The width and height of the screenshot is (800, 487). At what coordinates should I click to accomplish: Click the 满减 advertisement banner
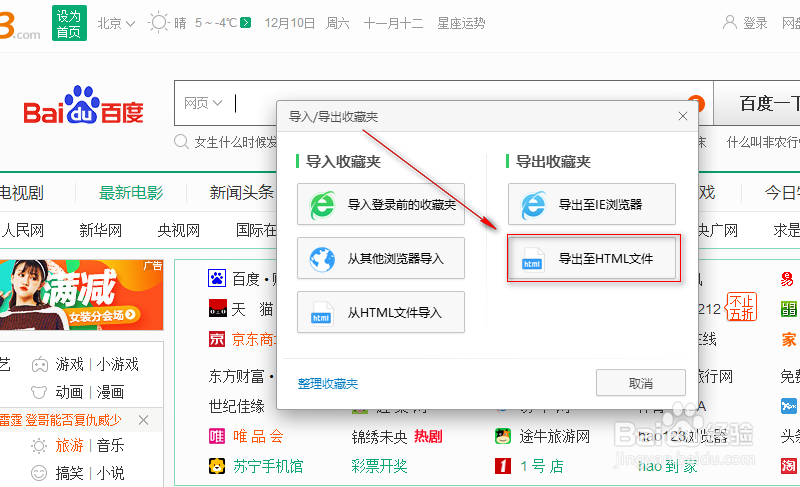pos(81,295)
